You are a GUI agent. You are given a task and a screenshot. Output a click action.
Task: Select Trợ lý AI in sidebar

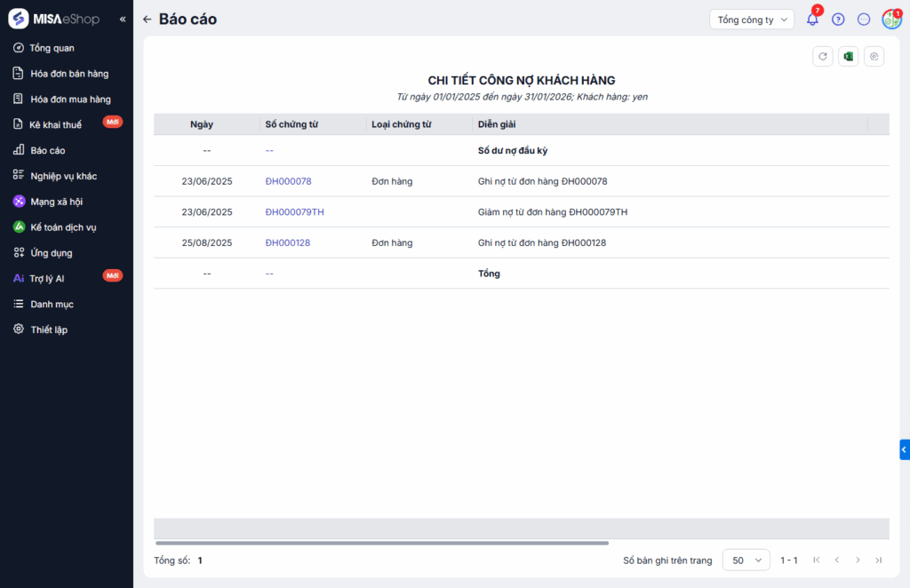pos(47,278)
